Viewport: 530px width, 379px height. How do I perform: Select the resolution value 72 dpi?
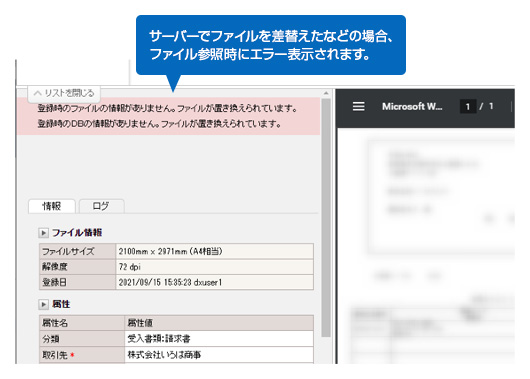point(215,267)
